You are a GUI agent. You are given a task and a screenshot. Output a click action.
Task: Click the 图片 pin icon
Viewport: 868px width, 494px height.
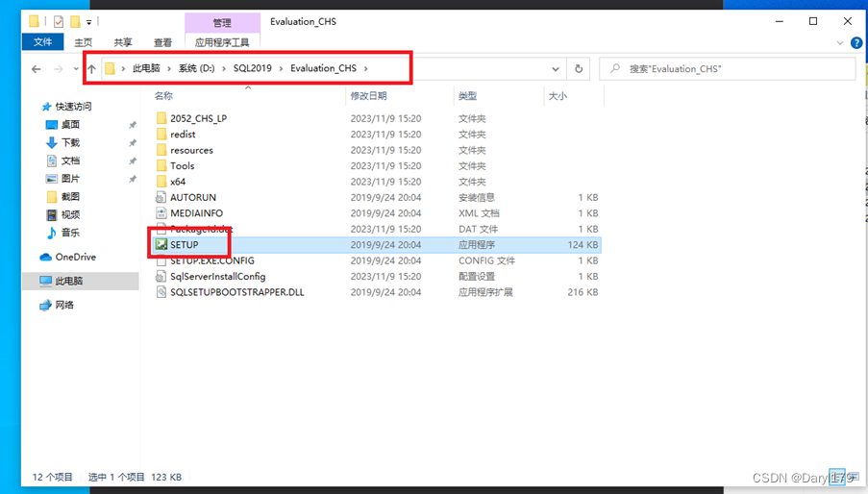(x=133, y=179)
